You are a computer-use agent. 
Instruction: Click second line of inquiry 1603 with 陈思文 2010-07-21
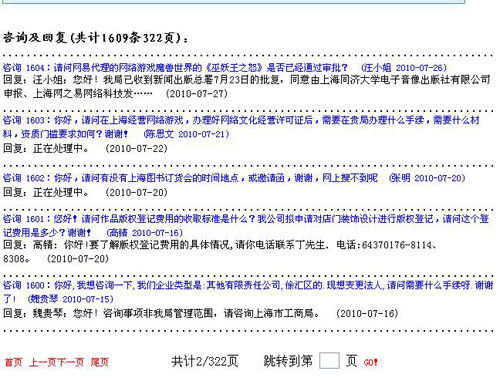coord(116,134)
